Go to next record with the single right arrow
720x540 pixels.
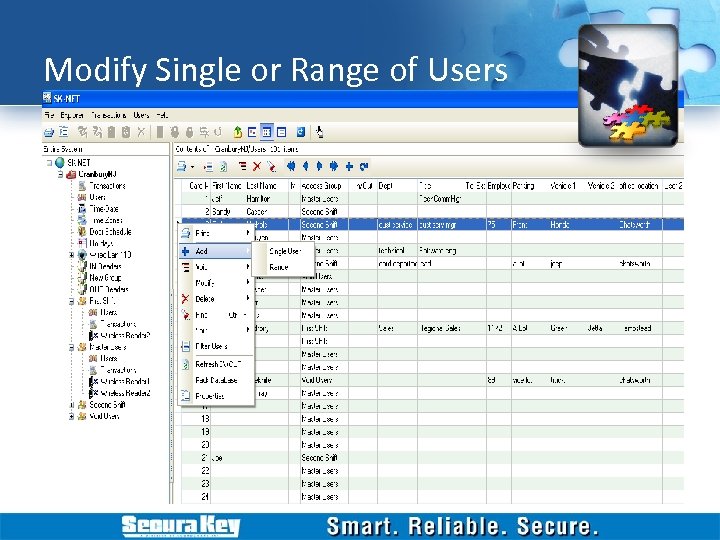[320, 166]
